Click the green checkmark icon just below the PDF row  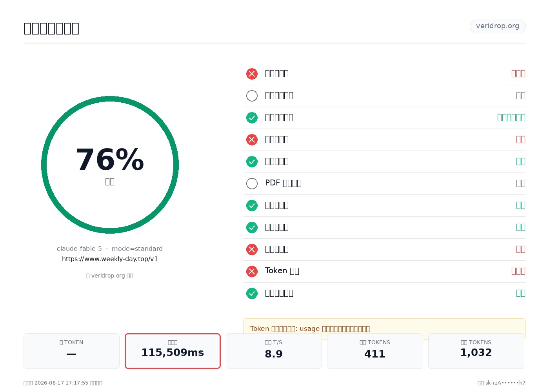[x=252, y=205]
